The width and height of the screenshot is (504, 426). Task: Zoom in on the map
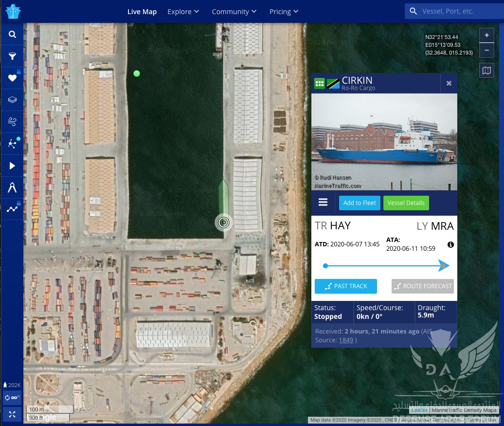(486, 35)
